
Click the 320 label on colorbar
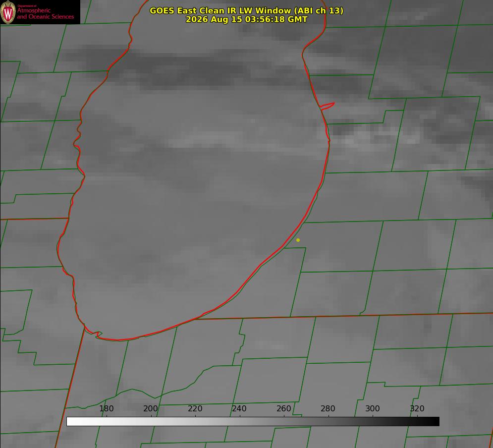tap(417, 408)
